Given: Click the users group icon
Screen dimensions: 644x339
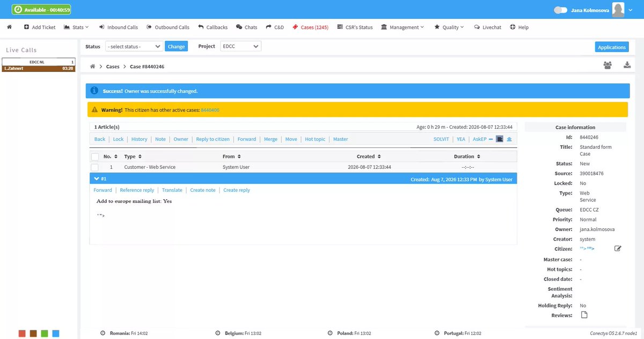Looking at the screenshot, I should 608,65.
